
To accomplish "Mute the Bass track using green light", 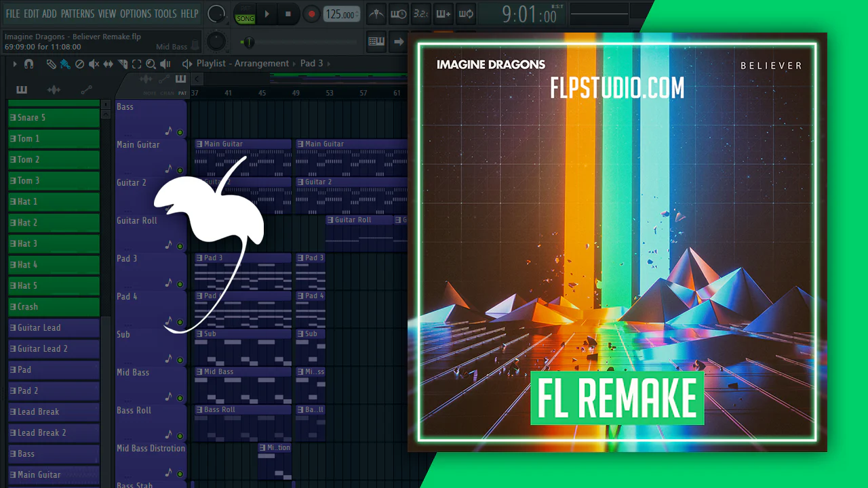I will pyautogui.click(x=180, y=131).
